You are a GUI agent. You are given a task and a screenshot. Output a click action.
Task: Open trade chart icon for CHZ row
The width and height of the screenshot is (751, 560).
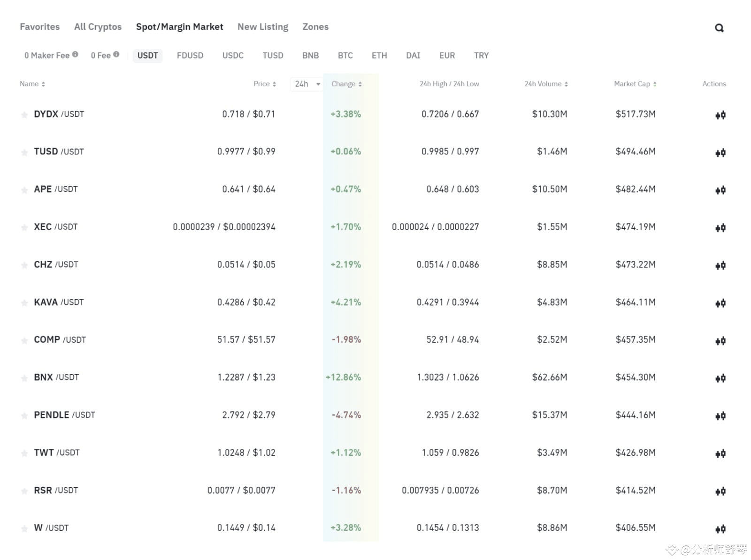point(720,265)
